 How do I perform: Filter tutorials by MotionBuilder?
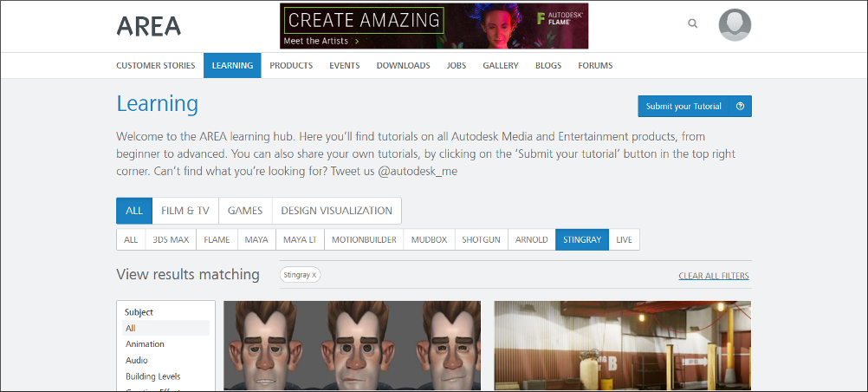click(x=364, y=239)
